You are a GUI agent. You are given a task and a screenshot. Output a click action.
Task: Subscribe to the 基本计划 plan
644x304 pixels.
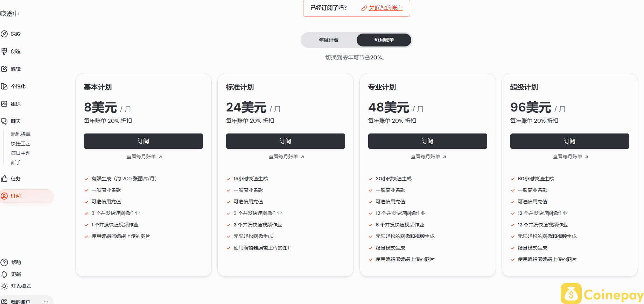click(x=143, y=141)
